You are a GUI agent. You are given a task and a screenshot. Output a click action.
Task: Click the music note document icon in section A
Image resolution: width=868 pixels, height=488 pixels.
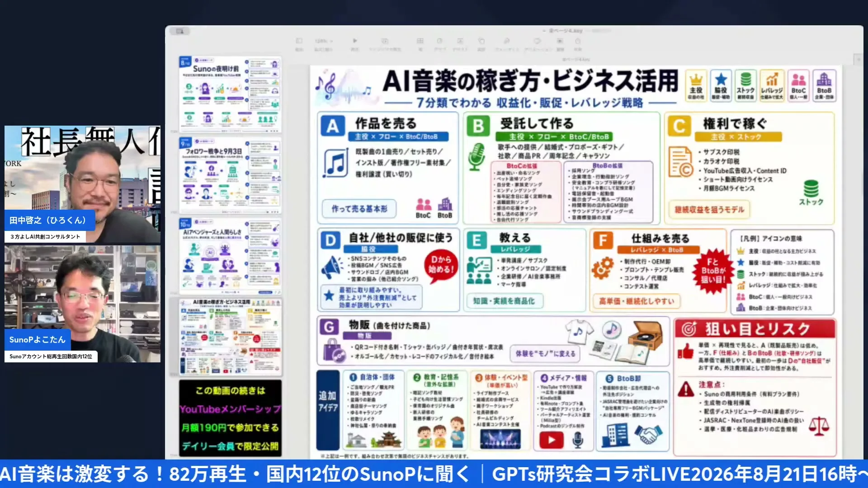point(335,163)
